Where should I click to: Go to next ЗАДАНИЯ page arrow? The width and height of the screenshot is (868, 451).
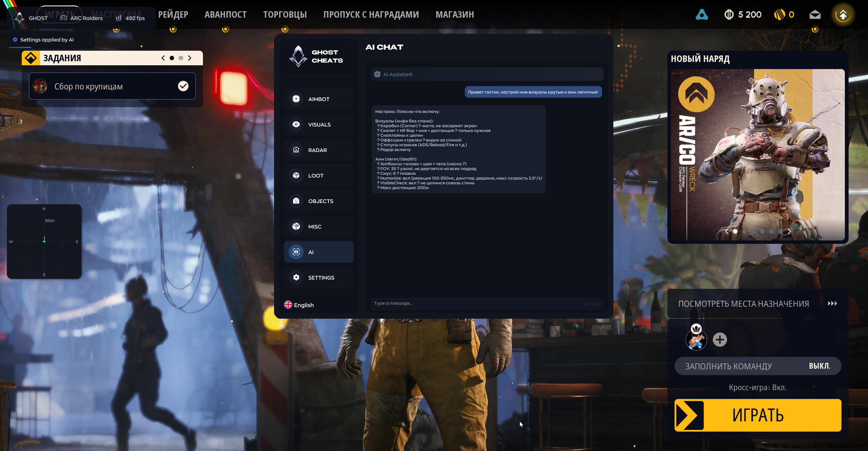click(190, 58)
